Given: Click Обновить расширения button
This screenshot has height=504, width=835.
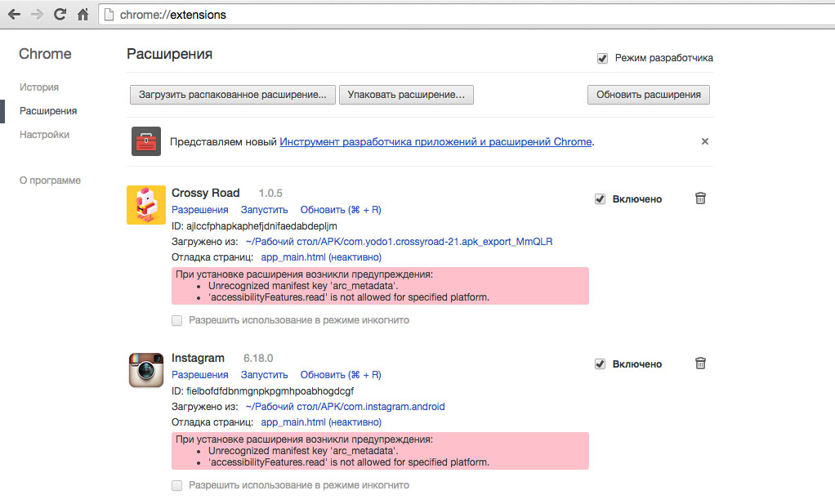Looking at the screenshot, I should click(649, 95).
